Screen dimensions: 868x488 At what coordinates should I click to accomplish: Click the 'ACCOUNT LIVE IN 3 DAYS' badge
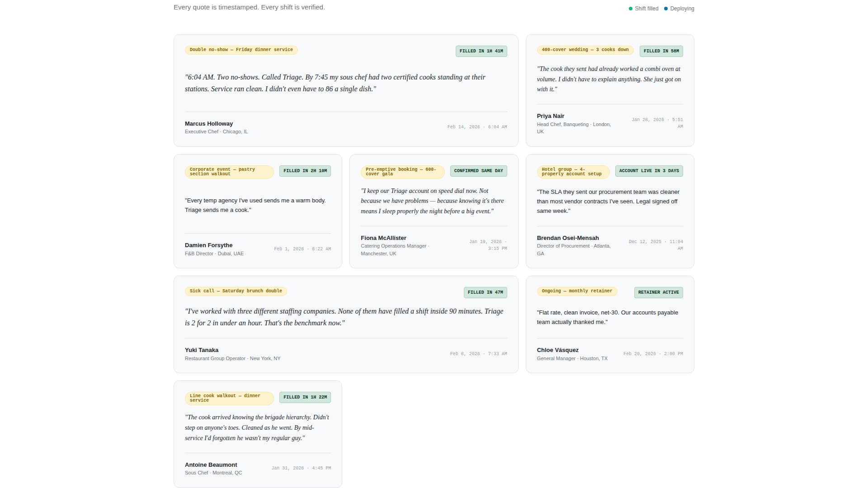[649, 171]
